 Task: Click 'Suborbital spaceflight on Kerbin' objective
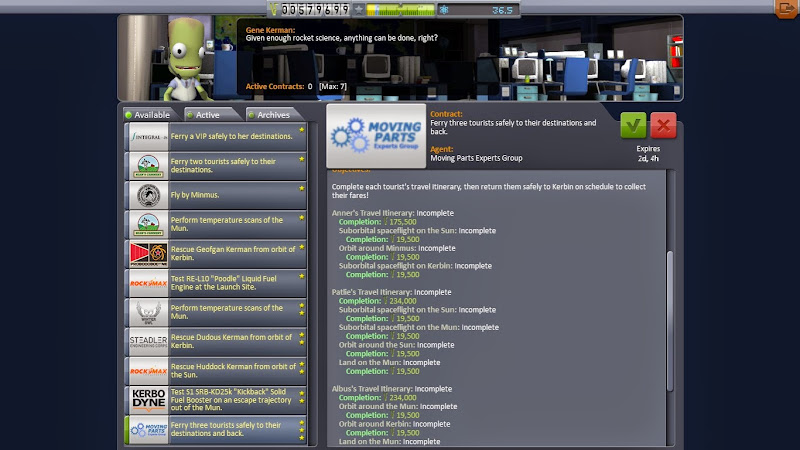415,266
